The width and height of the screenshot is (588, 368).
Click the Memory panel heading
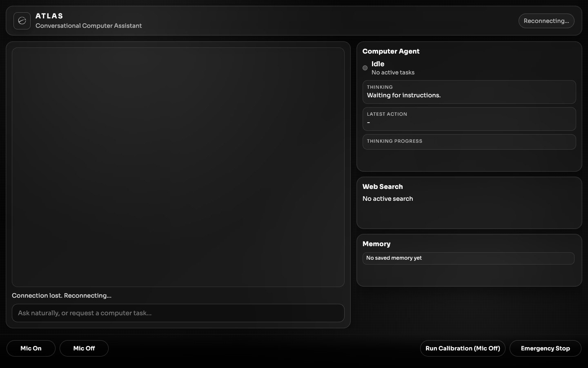[376, 244]
